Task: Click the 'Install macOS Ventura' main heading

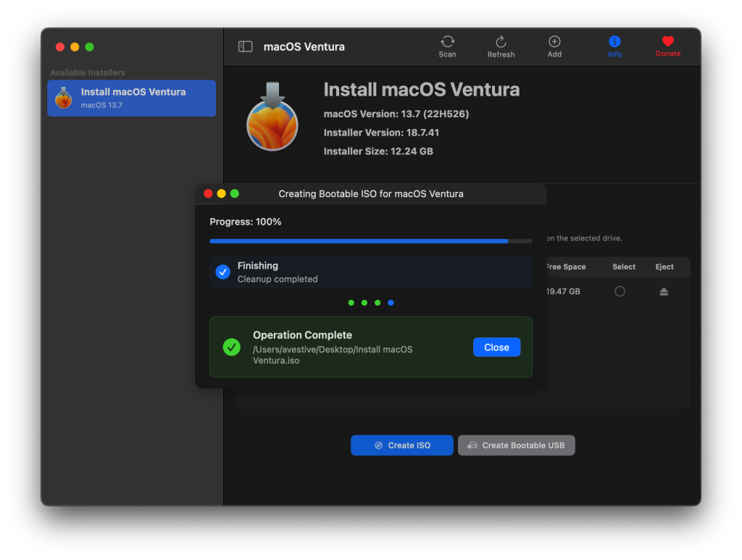Action: [422, 90]
